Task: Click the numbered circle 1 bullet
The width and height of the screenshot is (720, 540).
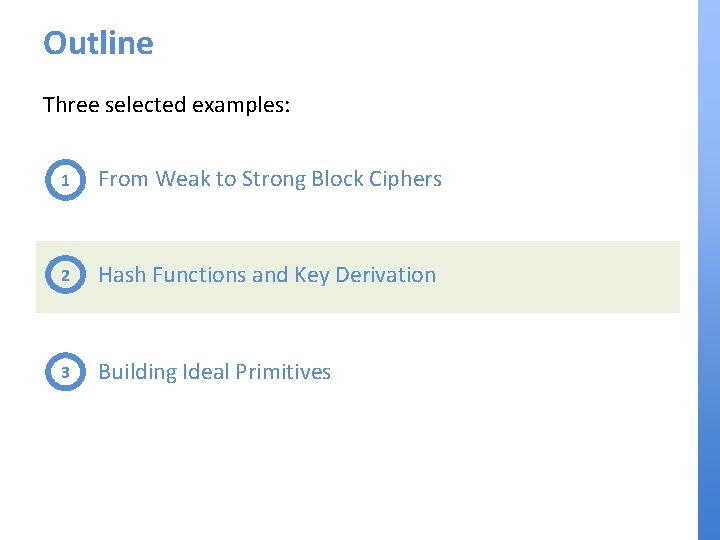Action: pos(65,181)
